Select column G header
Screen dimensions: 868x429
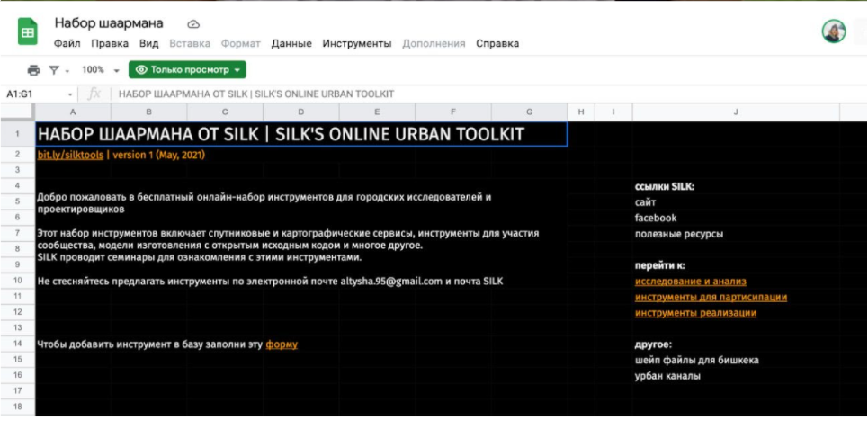(529, 112)
